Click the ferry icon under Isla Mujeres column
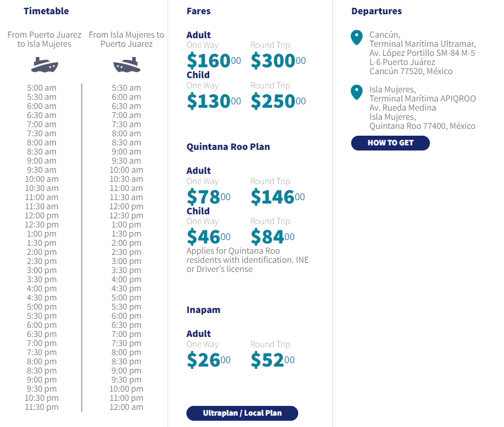The width and height of the screenshot is (504, 427). click(x=127, y=64)
